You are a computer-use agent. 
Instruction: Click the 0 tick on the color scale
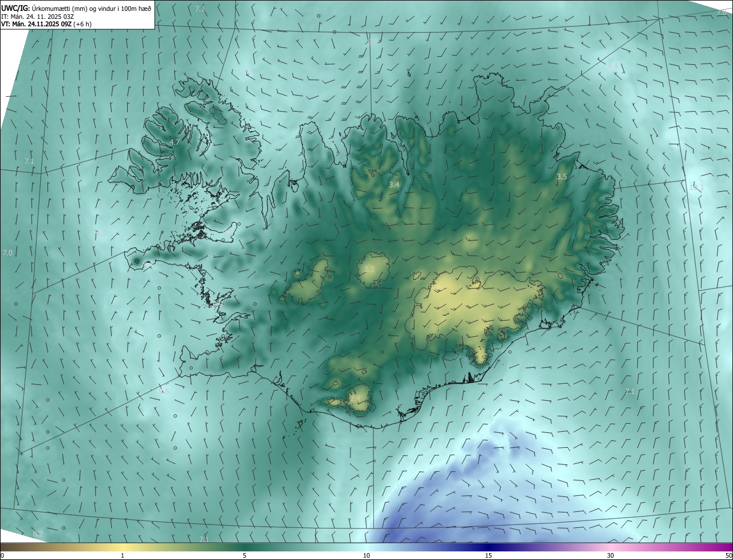[2, 555]
